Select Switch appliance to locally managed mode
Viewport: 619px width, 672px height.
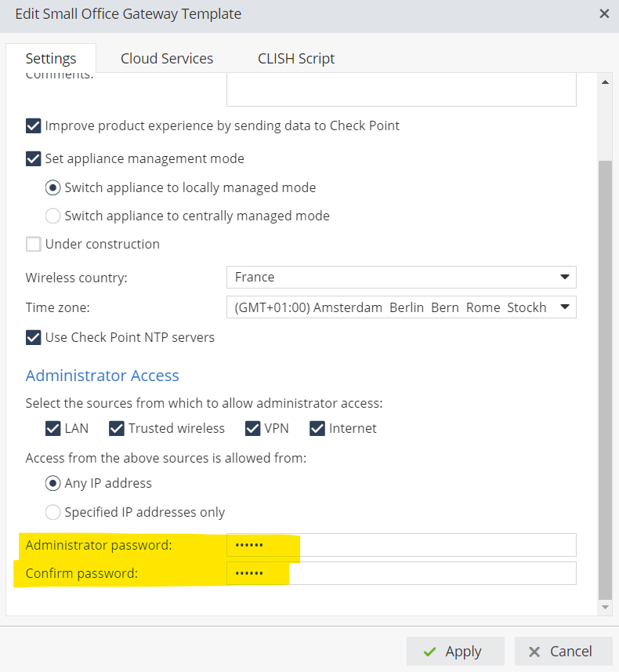(52, 187)
